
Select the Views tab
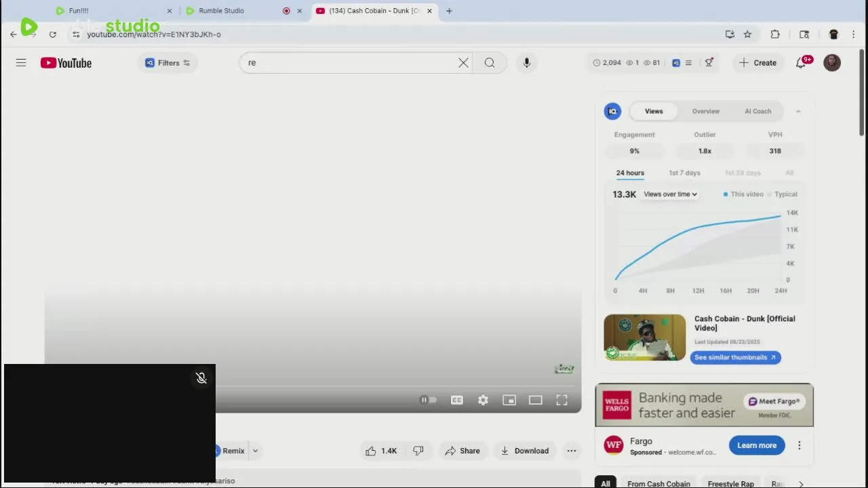[x=654, y=111]
